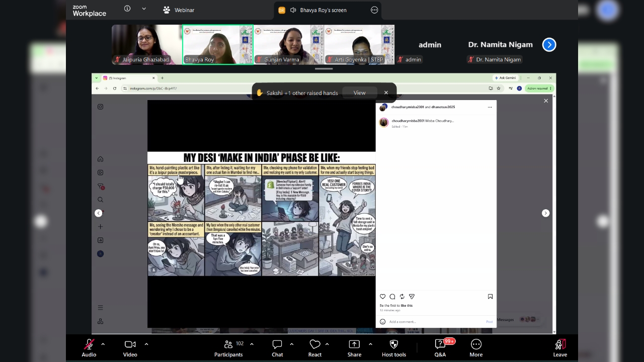Viewport: 644px width, 362px height.
Task: Click Post to submit the comment
Action: point(490,322)
